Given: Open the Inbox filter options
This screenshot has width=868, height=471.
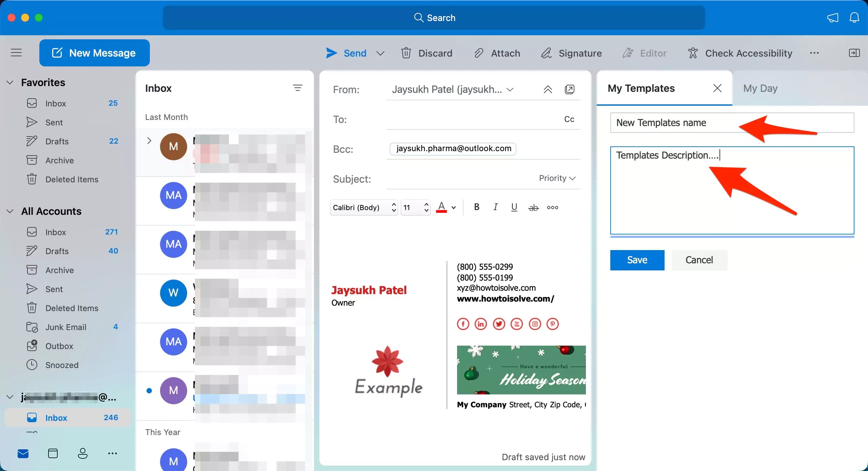Looking at the screenshot, I should pyautogui.click(x=297, y=88).
